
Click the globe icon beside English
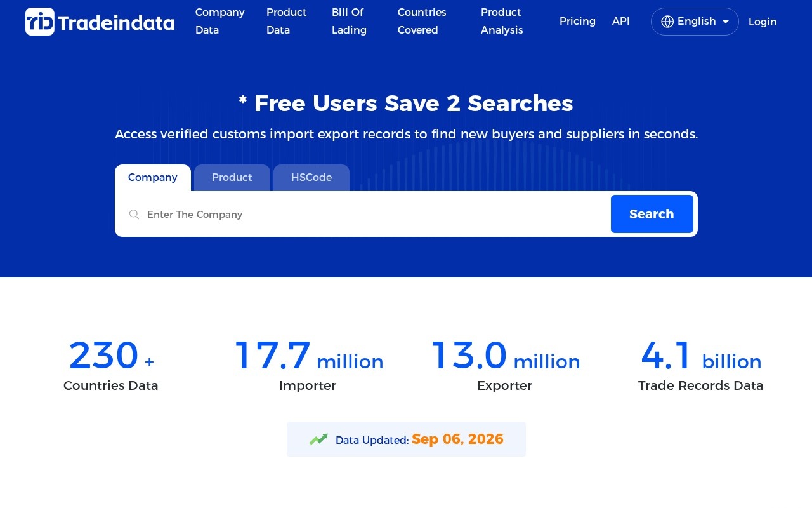[667, 22]
